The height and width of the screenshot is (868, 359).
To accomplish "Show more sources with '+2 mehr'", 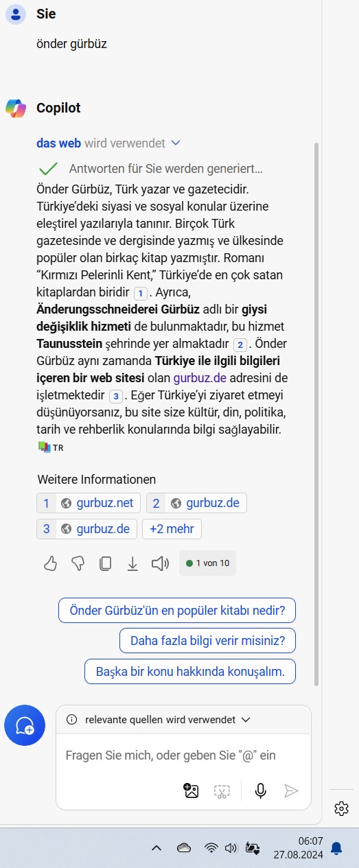I will pyautogui.click(x=172, y=529).
